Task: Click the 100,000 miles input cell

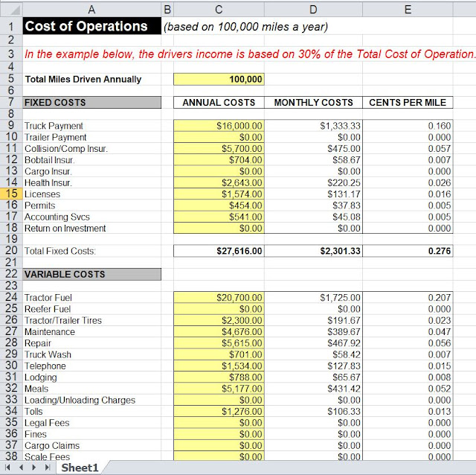Action: pos(219,80)
